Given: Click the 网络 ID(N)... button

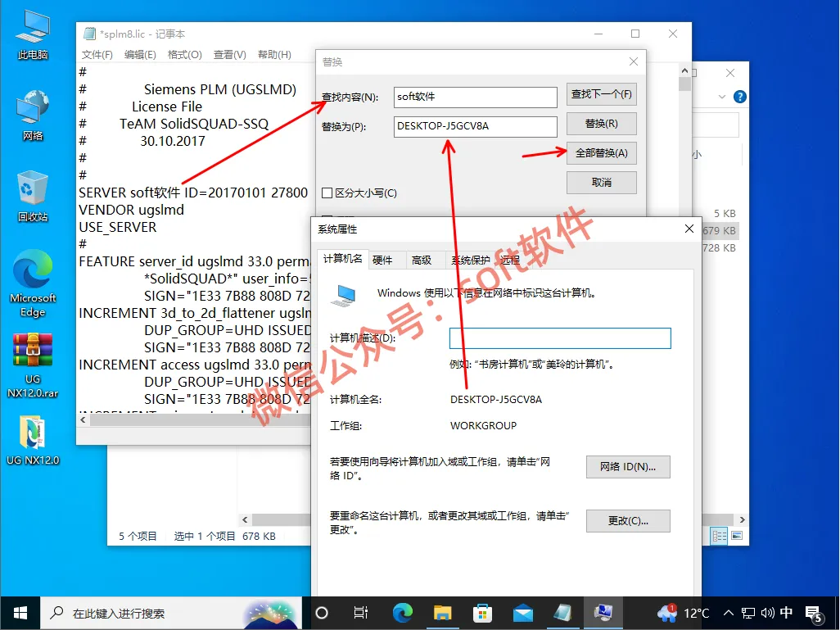Looking at the screenshot, I should (628, 467).
